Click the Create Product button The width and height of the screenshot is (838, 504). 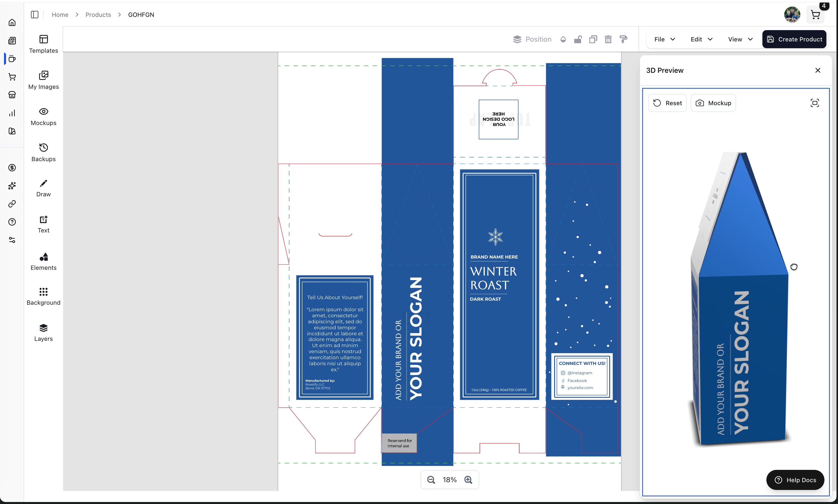point(794,39)
